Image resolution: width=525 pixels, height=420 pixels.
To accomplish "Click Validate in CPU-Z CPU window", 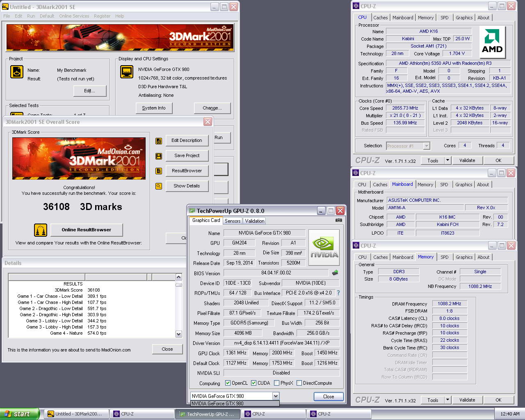I will (x=467, y=160).
